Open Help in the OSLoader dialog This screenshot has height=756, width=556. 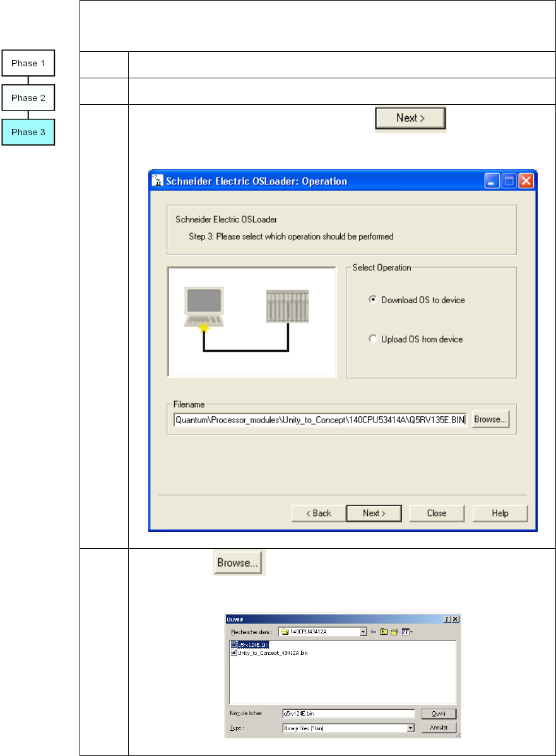[500, 513]
